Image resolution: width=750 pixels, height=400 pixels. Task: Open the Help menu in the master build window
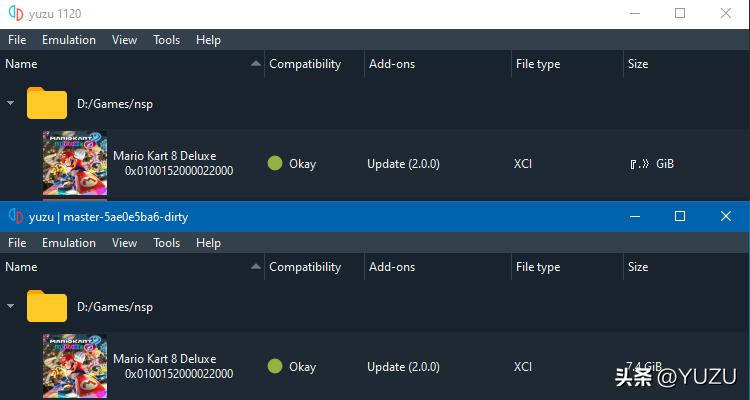(x=208, y=243)
